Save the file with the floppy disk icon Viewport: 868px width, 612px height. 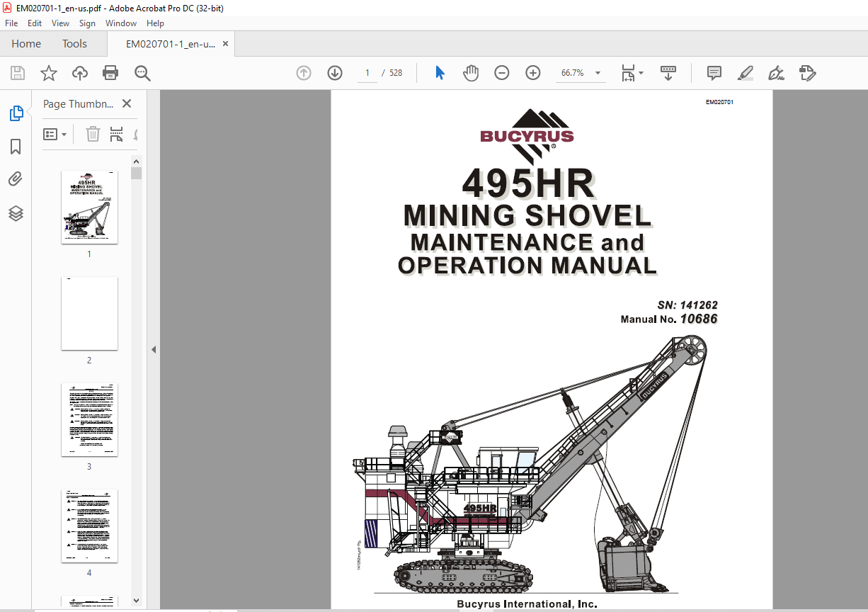point(18,73)
